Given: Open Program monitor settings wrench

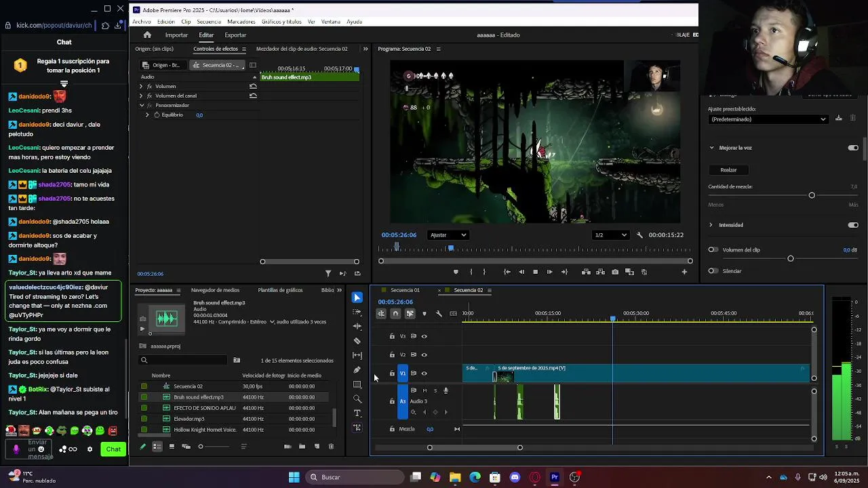Looking at the screenshot, I should pos(639,235).
